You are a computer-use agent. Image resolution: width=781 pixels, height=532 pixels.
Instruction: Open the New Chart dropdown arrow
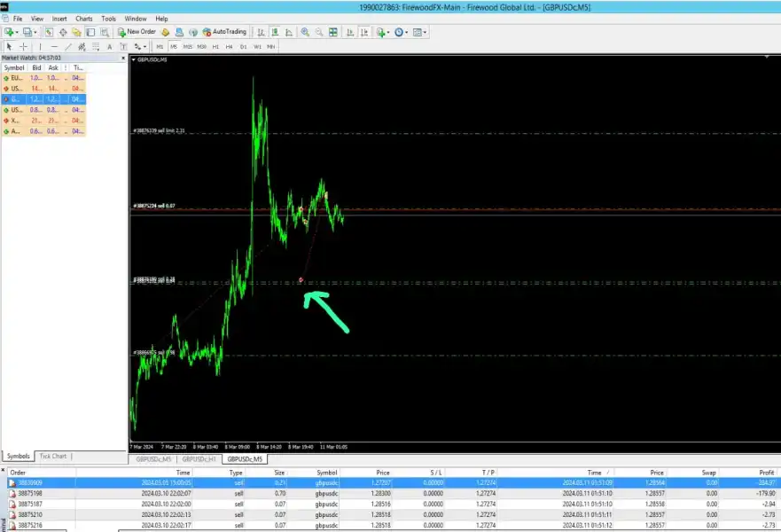tap(17, 33)
